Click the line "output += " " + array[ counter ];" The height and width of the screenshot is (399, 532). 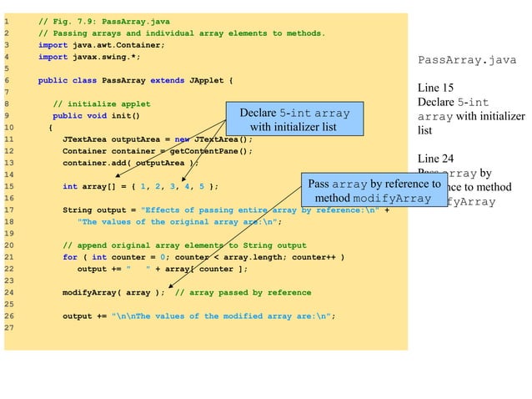click(163, 270)
